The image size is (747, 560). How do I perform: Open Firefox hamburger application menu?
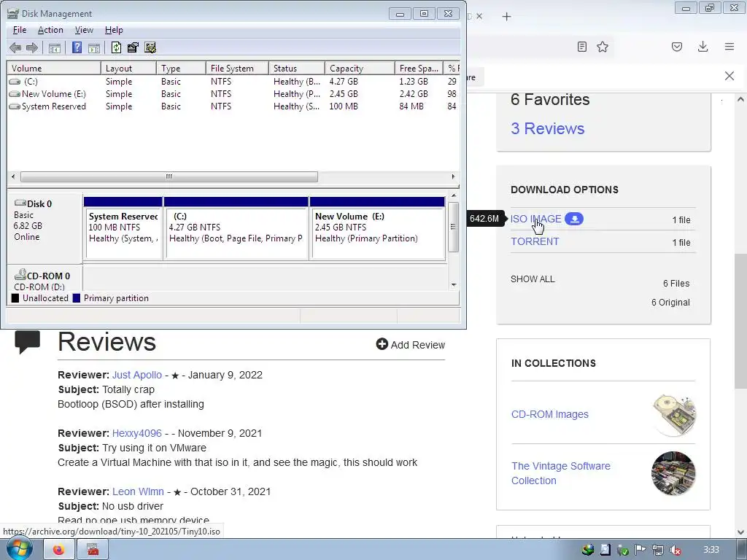click(x=729, y=47)
